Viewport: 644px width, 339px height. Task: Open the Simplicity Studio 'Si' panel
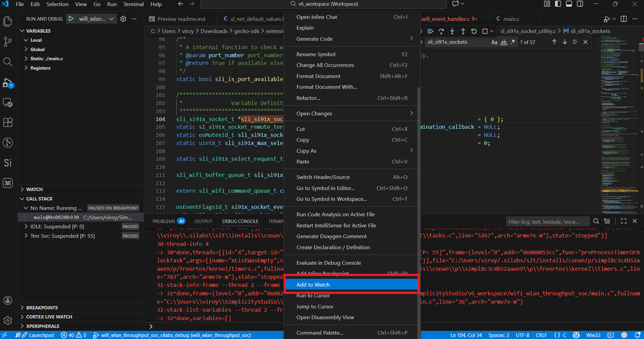(8, 163)
